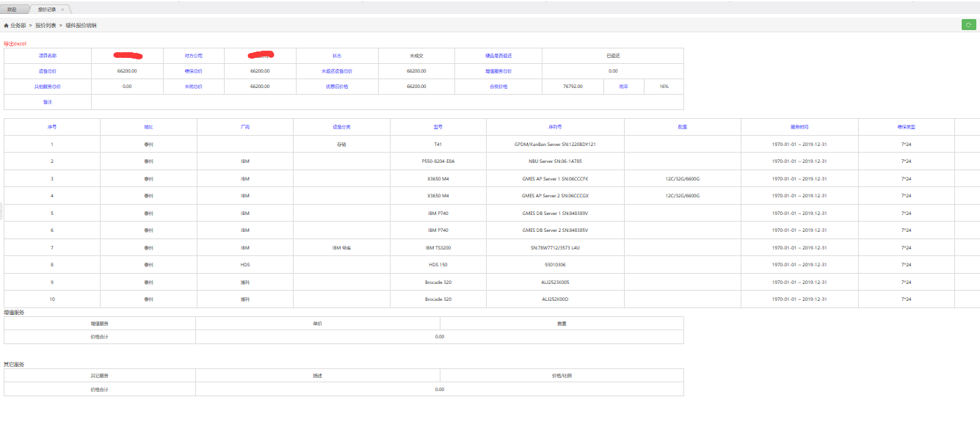The image size is (980, 430).
Task: Select the 报价记录 tab
Action: (46, 10)
